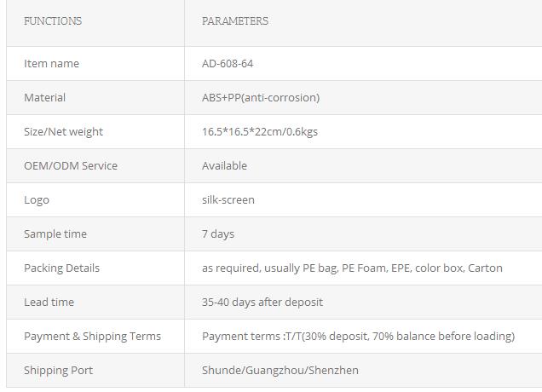This screenshot has height=392, width=542.
Task: Select the OEM/ODM Service label
Action: [71, 166]
